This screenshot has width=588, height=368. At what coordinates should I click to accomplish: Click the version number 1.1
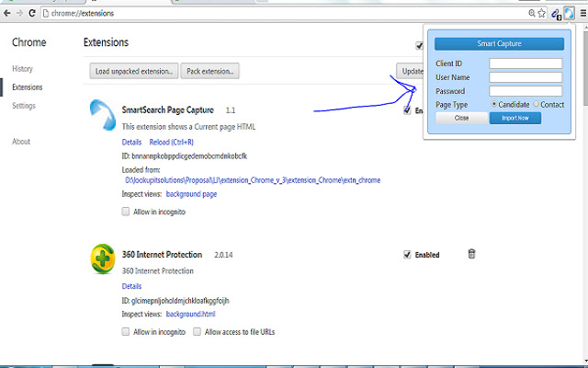[x=231, y=110]
